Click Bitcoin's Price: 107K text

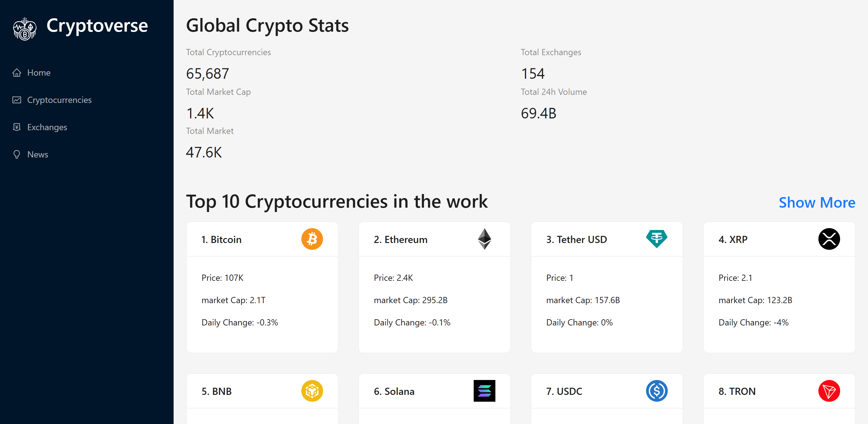(x=222, y=278)
